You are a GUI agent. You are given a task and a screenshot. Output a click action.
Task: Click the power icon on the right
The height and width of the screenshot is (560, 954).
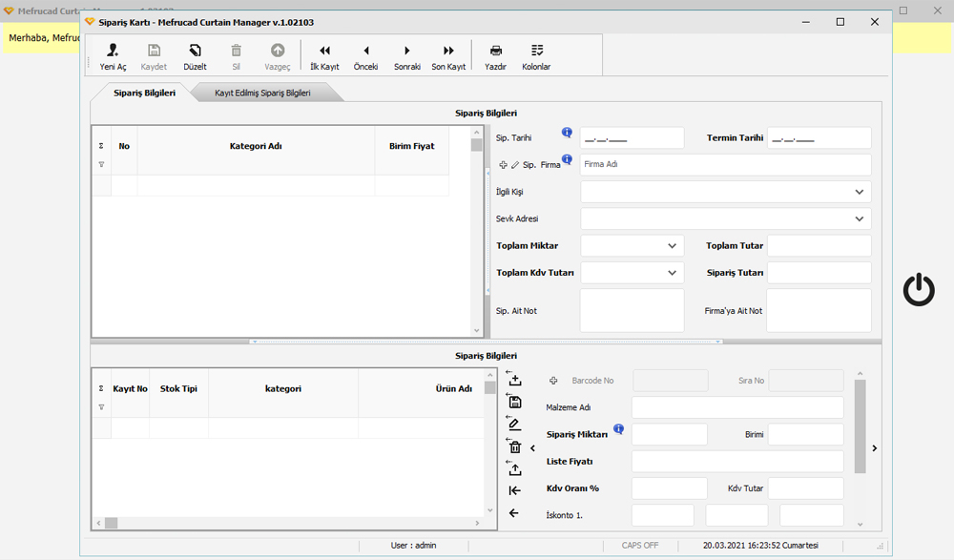(x=919, y=290)
